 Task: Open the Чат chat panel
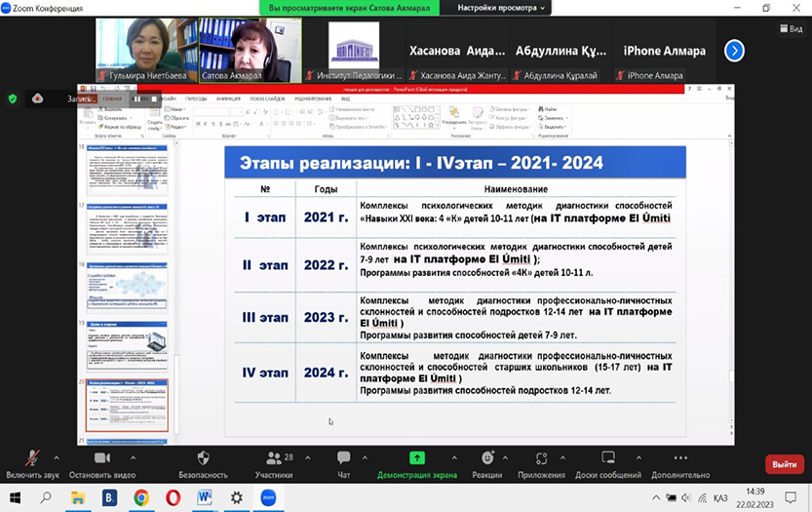click(x=343, y=457)
